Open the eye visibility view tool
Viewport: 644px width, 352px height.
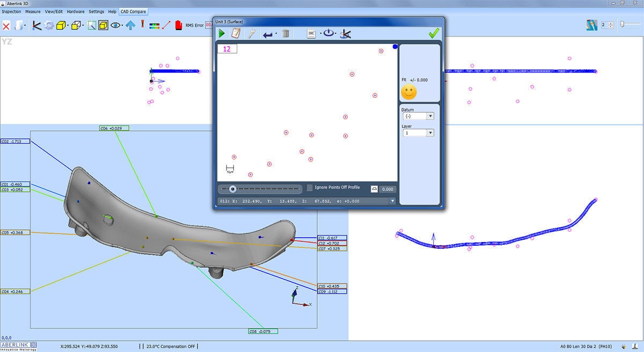pos(115,24)
